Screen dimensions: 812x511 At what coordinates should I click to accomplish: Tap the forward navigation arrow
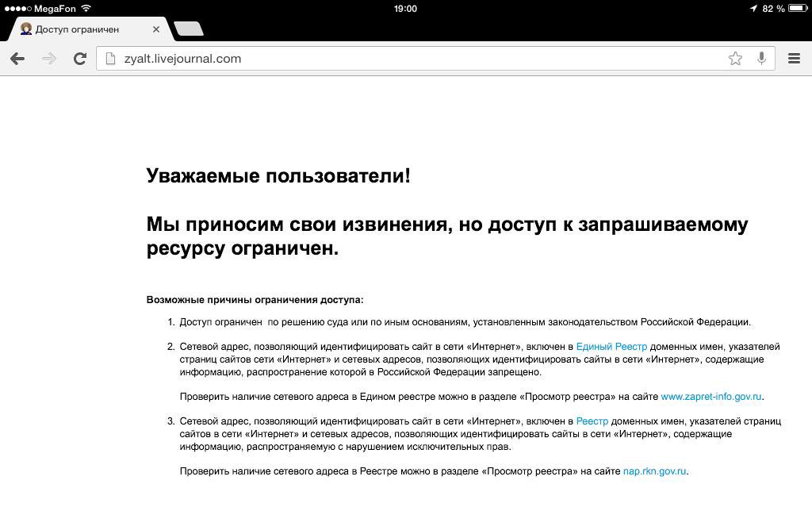[x=49, y=59]
